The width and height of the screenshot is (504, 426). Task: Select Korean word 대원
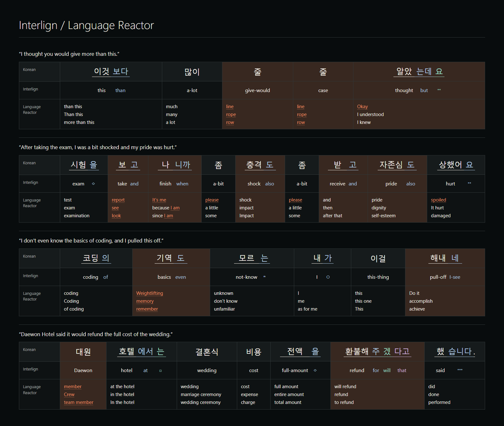tap(83, 352)
